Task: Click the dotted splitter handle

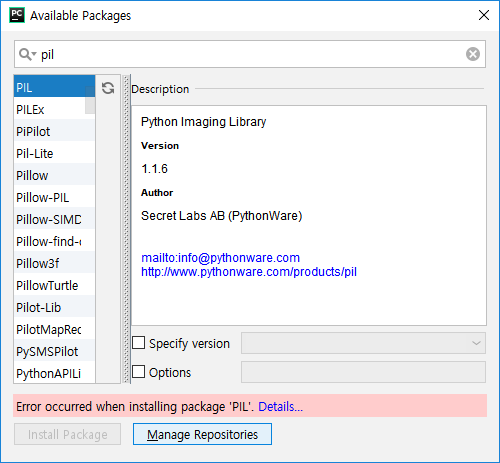Action: click(126, 229)
